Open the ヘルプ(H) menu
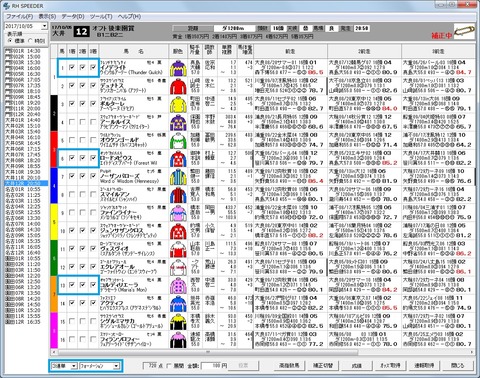 (129, 16)
